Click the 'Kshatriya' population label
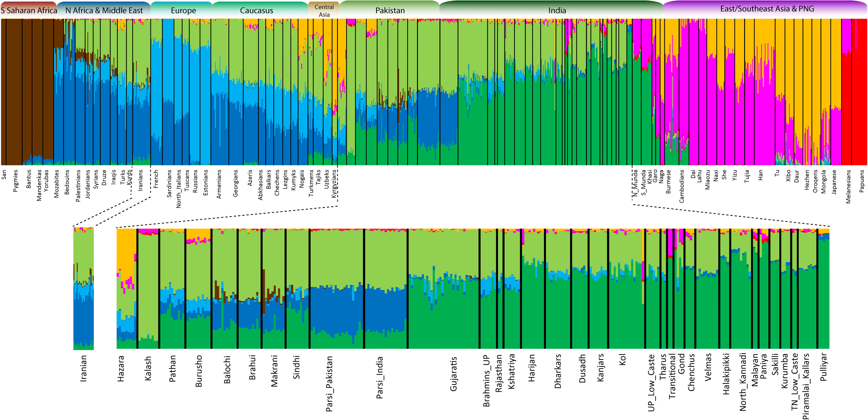Viewport: 868px width, 420px height. [511, 372]
